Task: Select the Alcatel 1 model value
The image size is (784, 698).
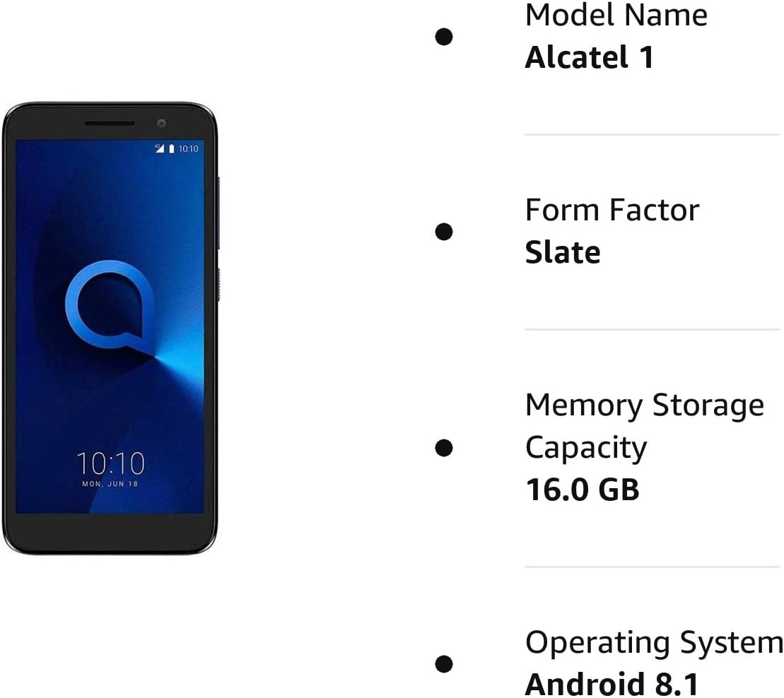Action: pos(590,57)
